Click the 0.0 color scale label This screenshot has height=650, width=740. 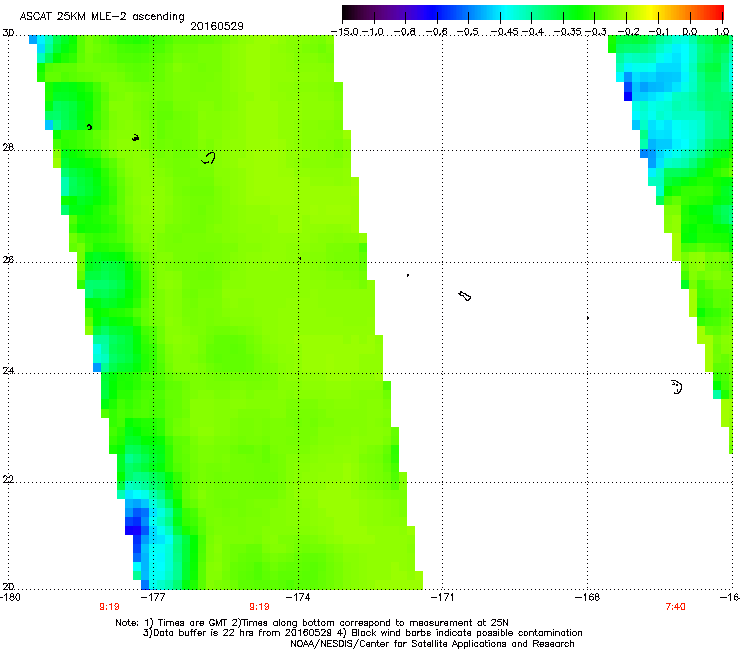coord(690,32)
